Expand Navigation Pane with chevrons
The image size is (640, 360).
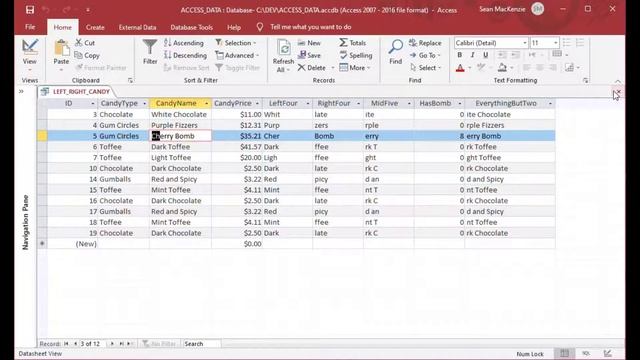[21, 91]
